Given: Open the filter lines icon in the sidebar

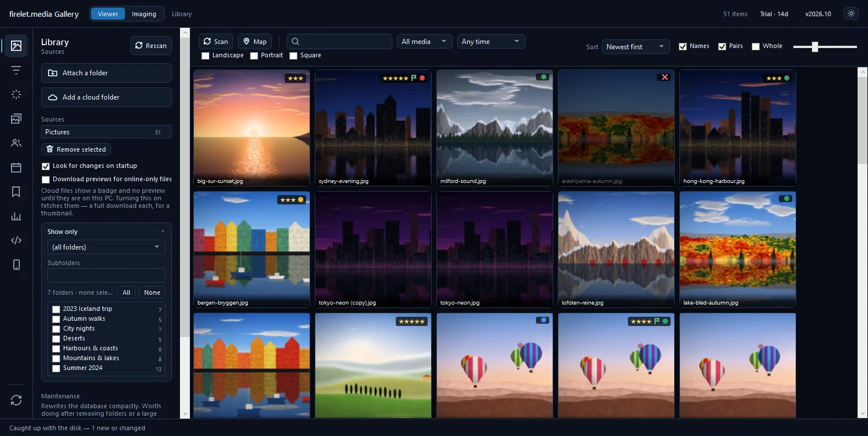Looking at the screenshot, I should tap(16, 70).
